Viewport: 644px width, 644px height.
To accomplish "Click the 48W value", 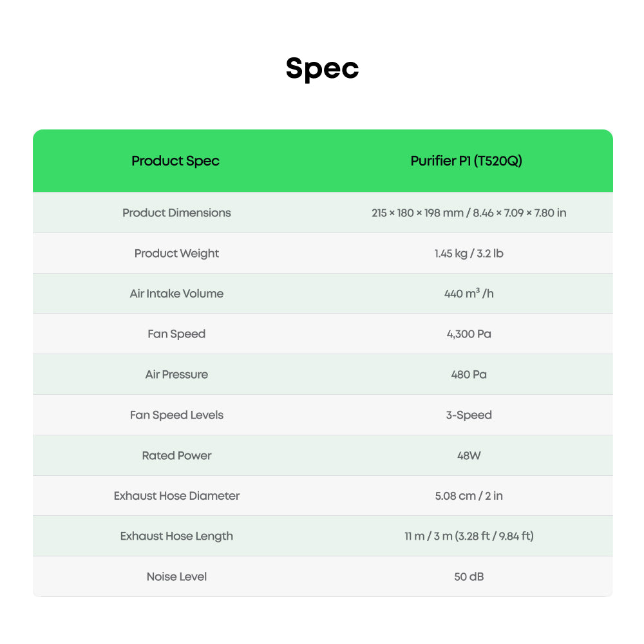I will tap(469, 455).
